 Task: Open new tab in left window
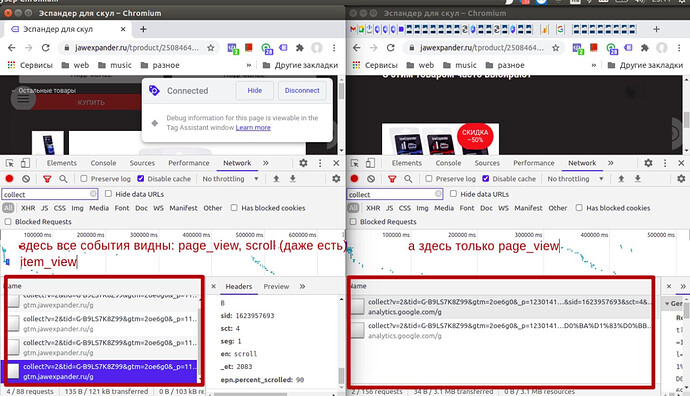coord(143,29)
